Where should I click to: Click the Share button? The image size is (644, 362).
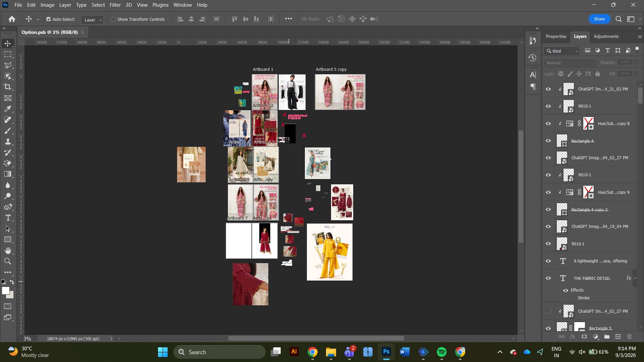click(x=599, y=19)
